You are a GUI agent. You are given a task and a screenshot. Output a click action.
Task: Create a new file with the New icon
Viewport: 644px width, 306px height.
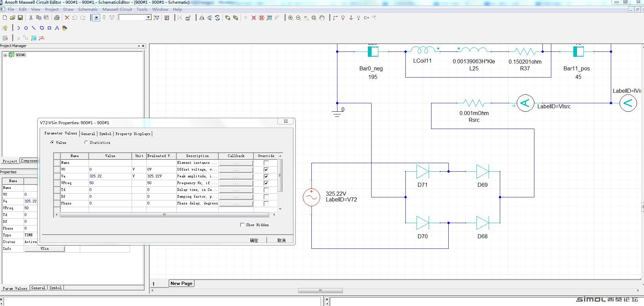point(5,18)
